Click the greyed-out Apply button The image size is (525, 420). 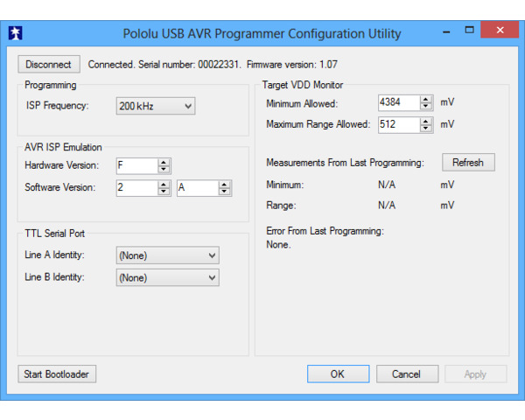476,374
